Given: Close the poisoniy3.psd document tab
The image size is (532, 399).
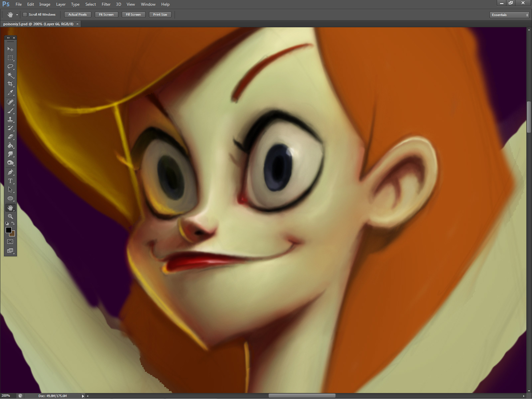Looking at the screenshot, I should (x=77, y=24).
